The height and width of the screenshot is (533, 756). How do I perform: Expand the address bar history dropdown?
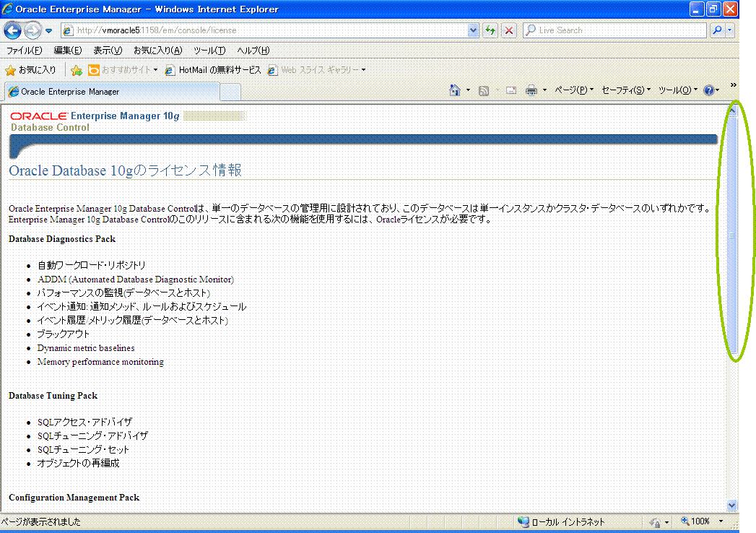[x=473, y=30]
